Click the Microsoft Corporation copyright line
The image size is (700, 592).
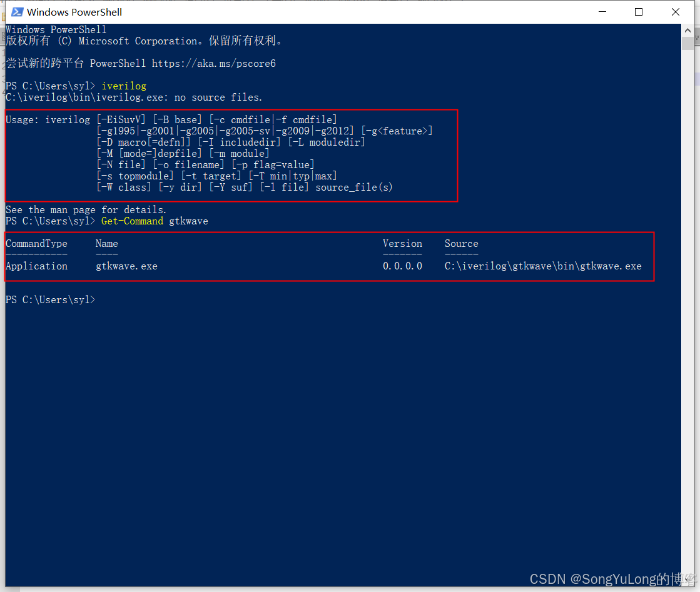144,41
